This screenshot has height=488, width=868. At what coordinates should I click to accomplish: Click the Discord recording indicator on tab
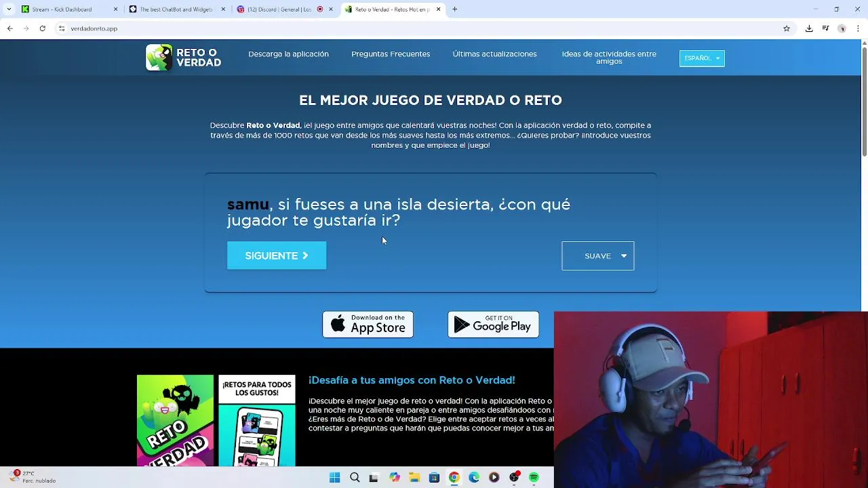(x=320, y=9)
